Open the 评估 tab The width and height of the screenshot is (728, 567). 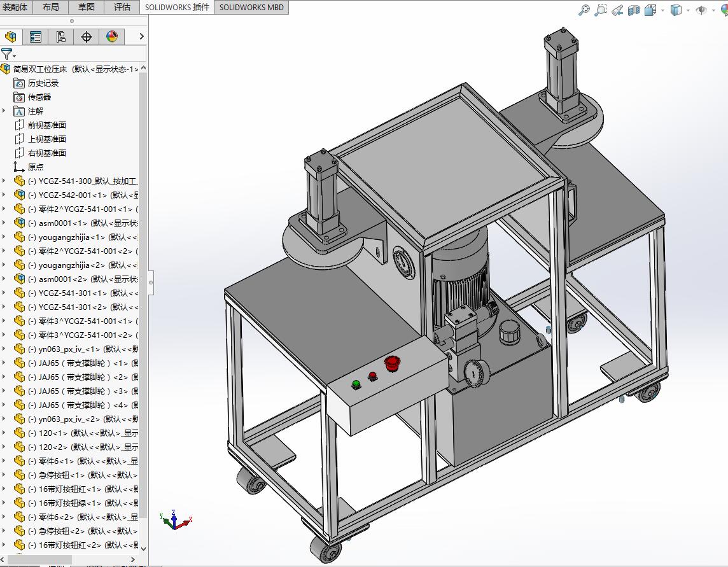tap(122, 8)
